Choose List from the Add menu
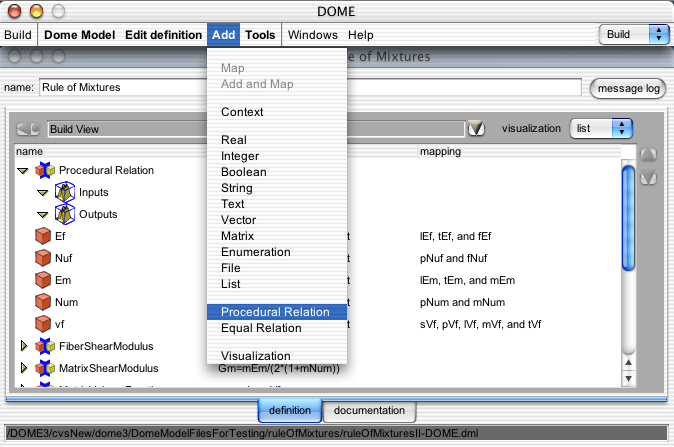This screenshot has width=674, height=447. point(277,284)
